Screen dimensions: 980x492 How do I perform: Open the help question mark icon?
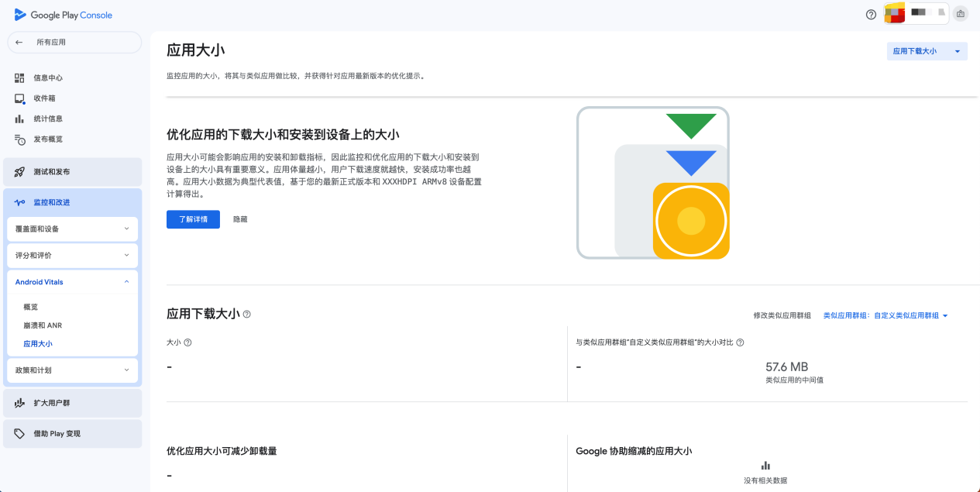pos(871,14)
